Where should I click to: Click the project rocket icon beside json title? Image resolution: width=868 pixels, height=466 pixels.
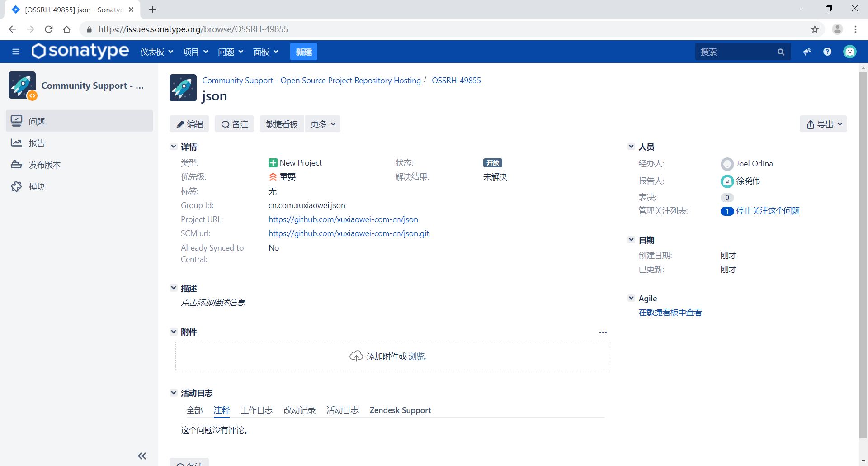coord(183,88)
